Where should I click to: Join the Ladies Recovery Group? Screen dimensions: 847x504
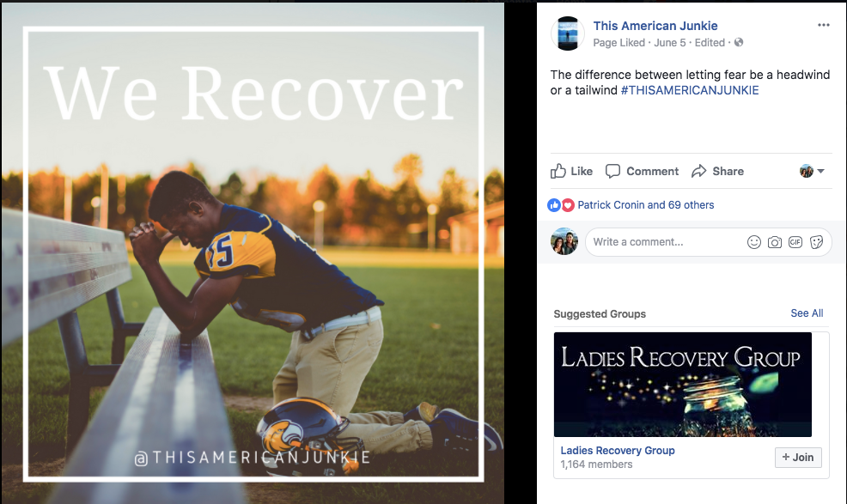pos(798,457)
